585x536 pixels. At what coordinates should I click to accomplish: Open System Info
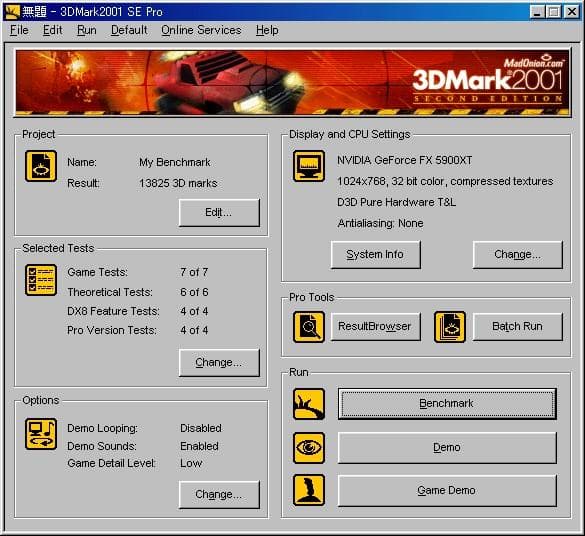(375, 254)
